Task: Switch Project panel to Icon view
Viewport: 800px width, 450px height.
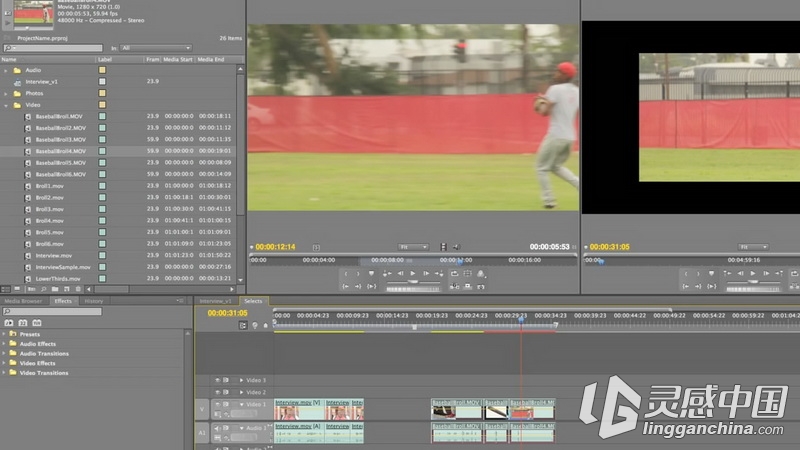Action: (17, 289)
